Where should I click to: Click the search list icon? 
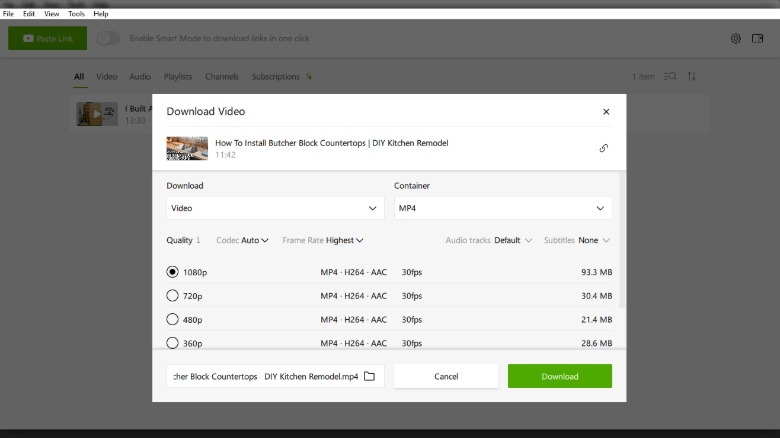(670, 76)
